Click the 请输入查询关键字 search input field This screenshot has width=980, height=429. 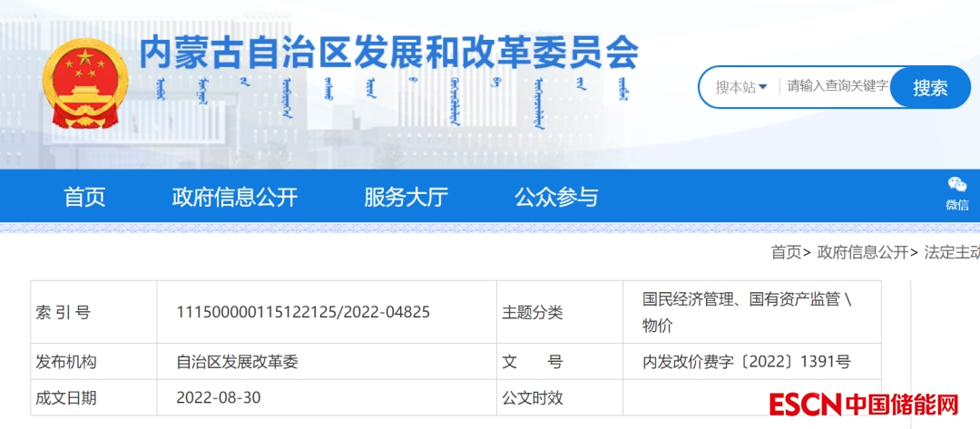tap(837, 87)
